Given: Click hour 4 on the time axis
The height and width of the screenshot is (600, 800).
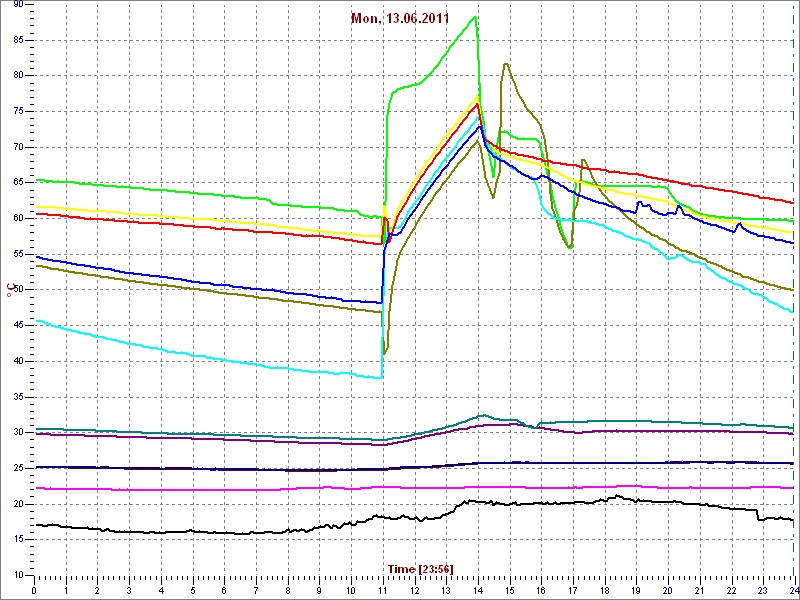Looking at the screenshot, I should click(x=161, y=590).
